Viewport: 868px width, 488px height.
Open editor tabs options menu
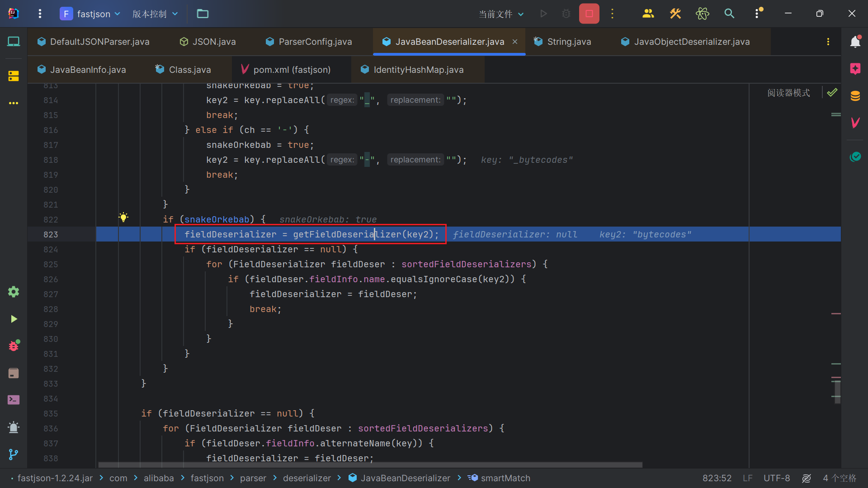[x=828, y=42]
